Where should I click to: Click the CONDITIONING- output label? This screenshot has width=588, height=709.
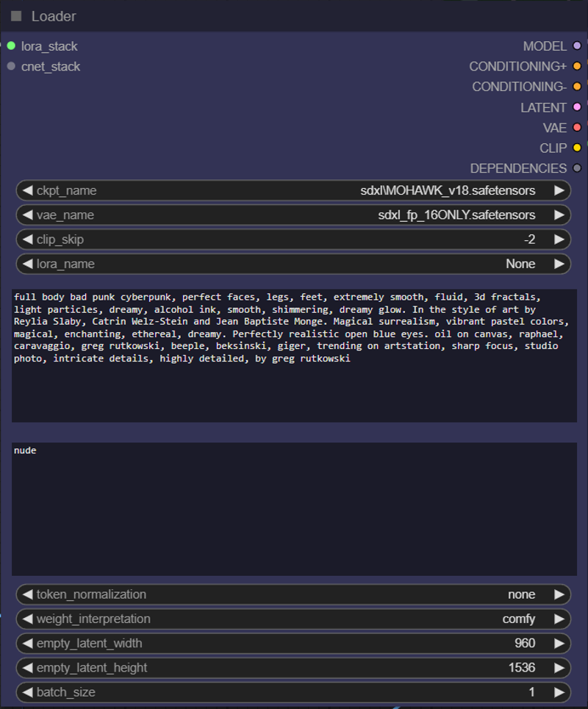519,87
